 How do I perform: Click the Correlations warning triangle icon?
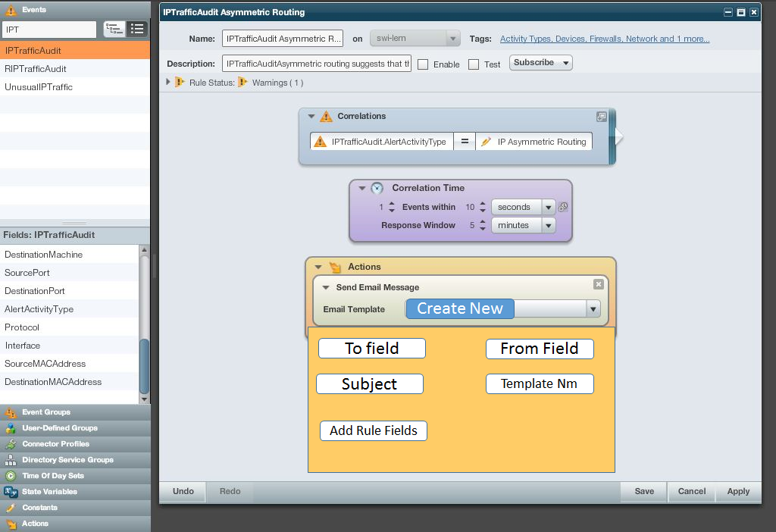click(x=326, y=116)
